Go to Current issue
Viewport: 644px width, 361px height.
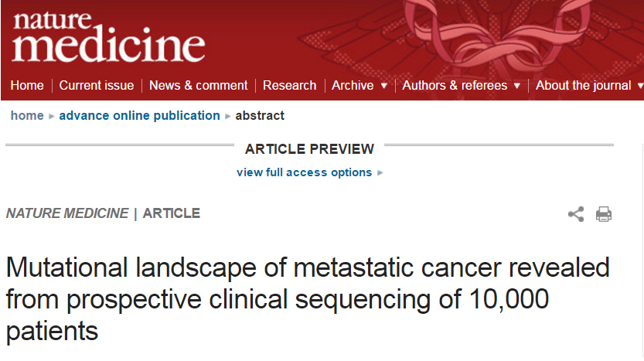(97, 86)
